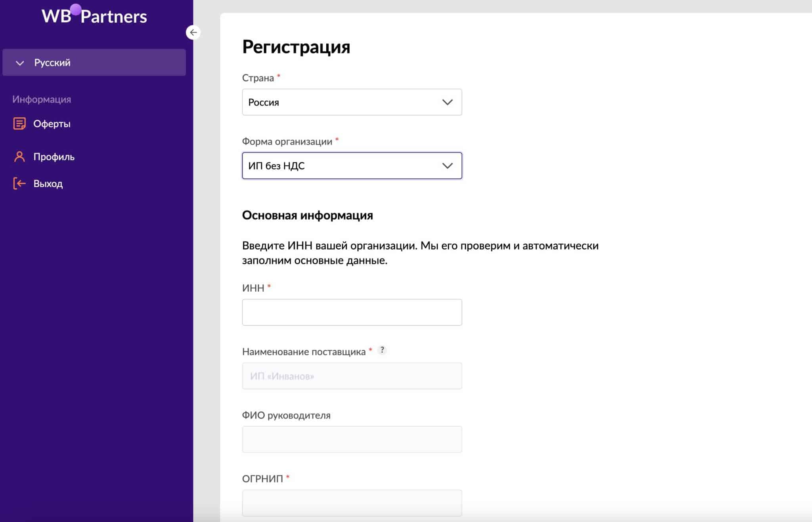Click the Профиль person icon
The width and height of the screenshot is (812, 522).
(x=19, y=157)
